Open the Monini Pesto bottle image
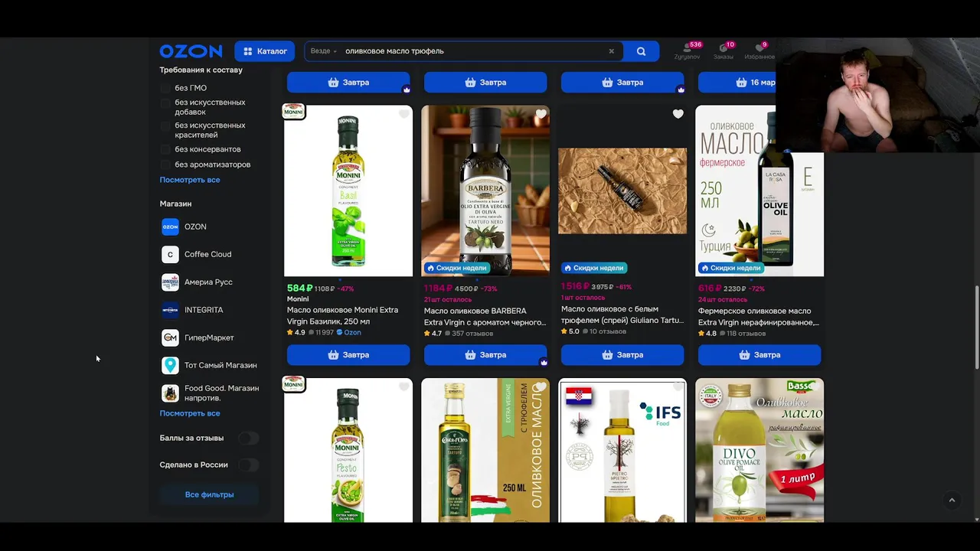Screen dimensions: 980x551 coord(348,450)
